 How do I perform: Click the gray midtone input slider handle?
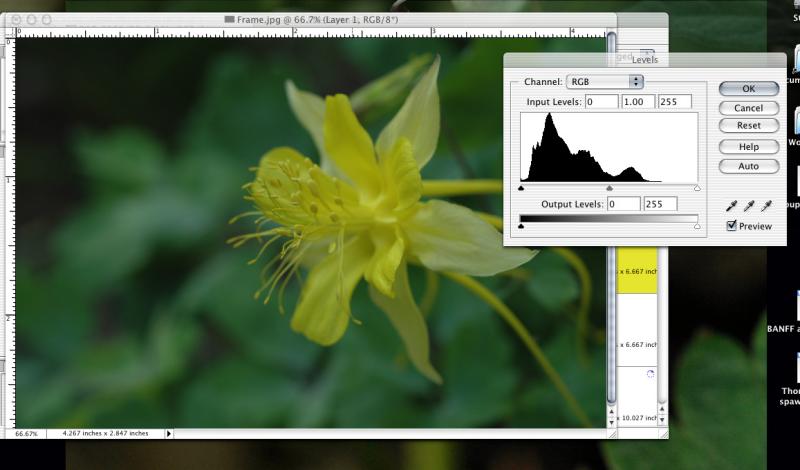pyautogui.click(x=609, y=188)
